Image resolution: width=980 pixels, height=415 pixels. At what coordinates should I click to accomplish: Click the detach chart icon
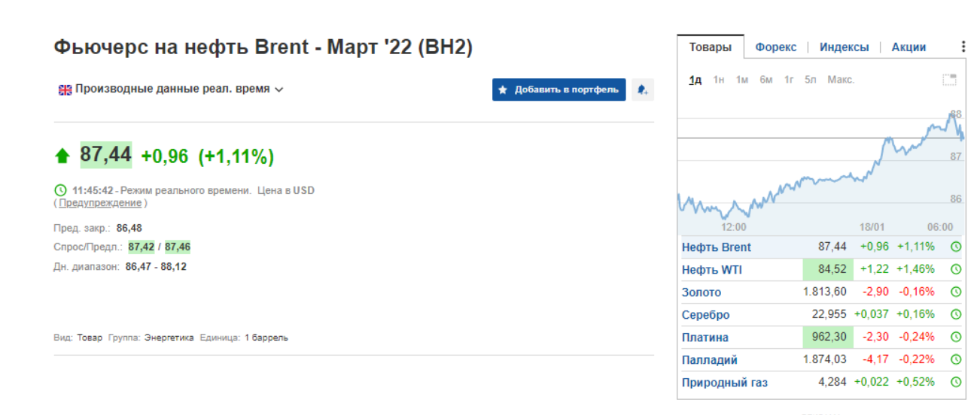pos(949,80)
